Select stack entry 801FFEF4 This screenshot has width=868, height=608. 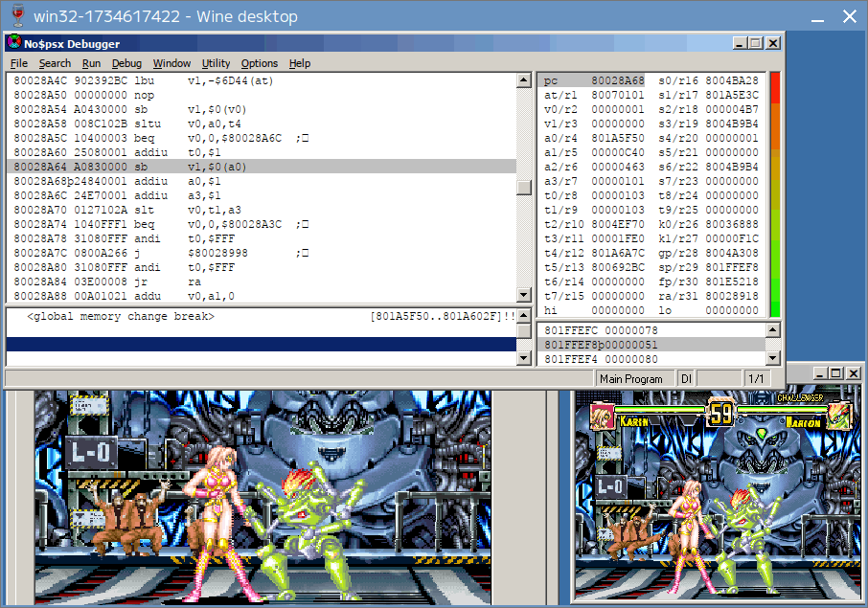pos(651,359)
